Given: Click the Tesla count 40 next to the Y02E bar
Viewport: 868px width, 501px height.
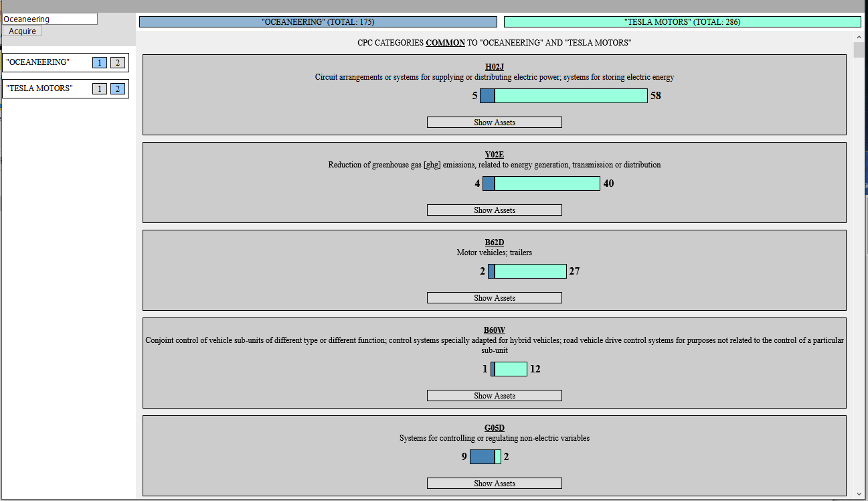Looking at the screenshot, I should coord(608,184).
